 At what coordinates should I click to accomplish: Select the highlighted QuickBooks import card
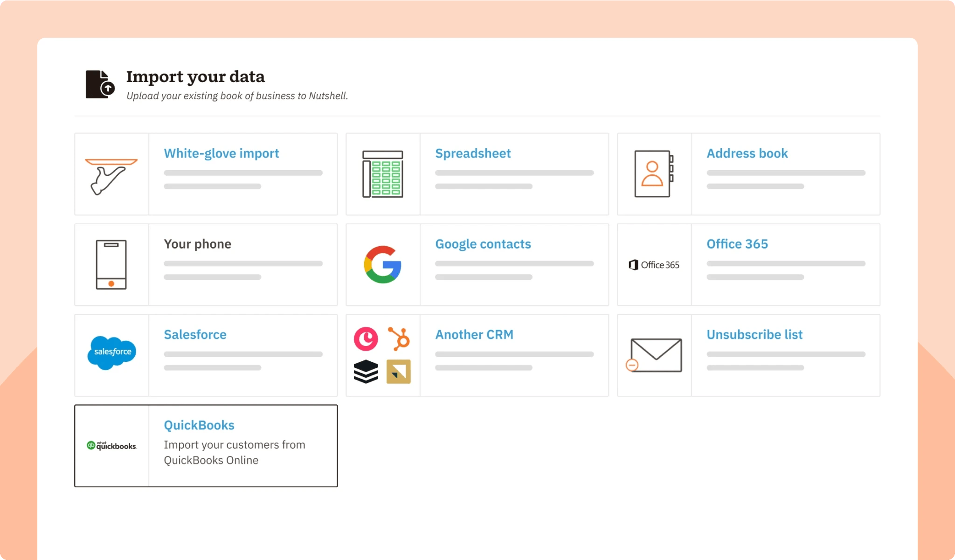coord(206,446)
